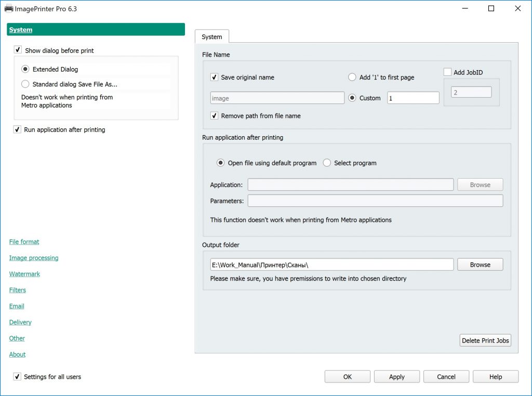Toggle Settings for all users
532x396 pixels.
(17, 377)
